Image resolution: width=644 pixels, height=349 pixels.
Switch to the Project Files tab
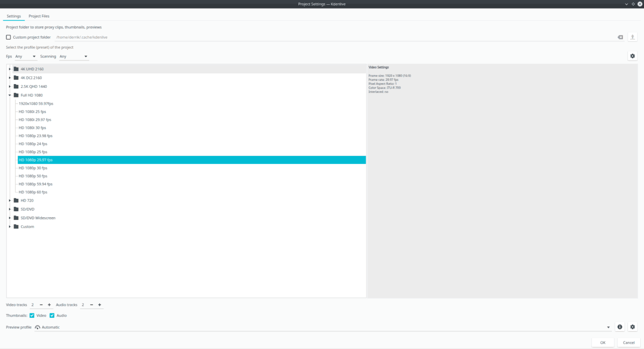click(39, 16)
